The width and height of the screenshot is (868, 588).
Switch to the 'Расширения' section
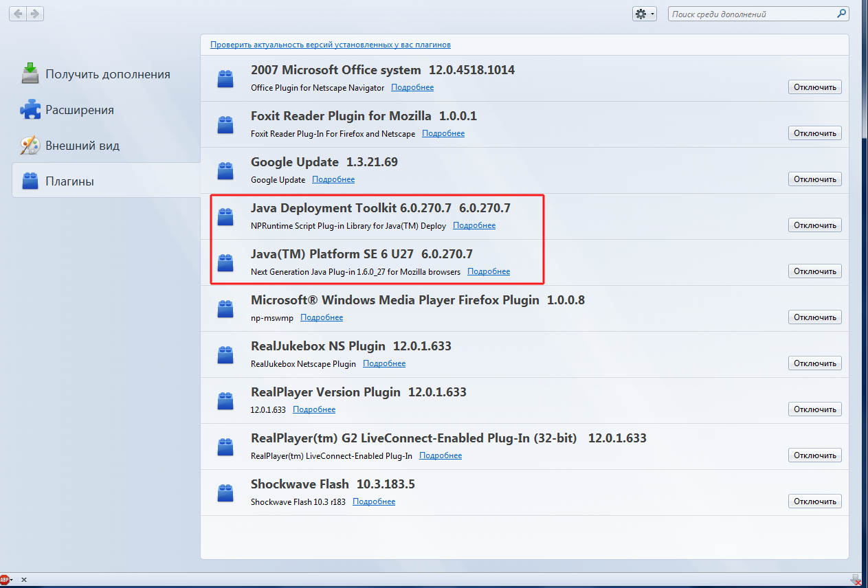107,110
